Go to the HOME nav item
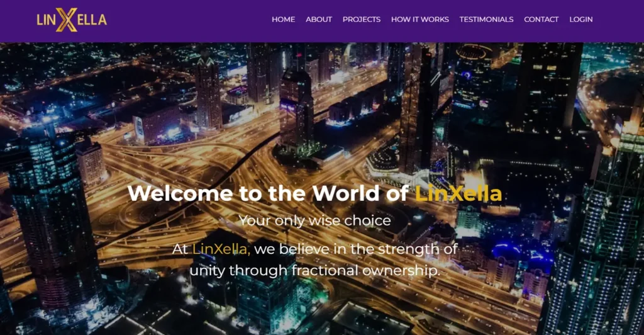The width and height of the screenshot is (644, 335). 284,20
